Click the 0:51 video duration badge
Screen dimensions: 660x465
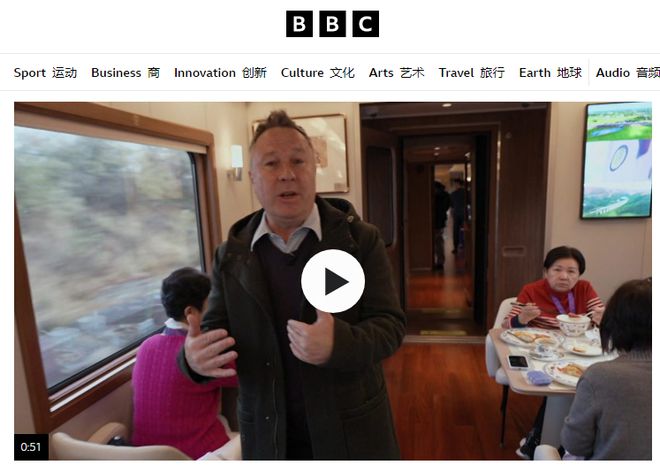pos(31,447)
